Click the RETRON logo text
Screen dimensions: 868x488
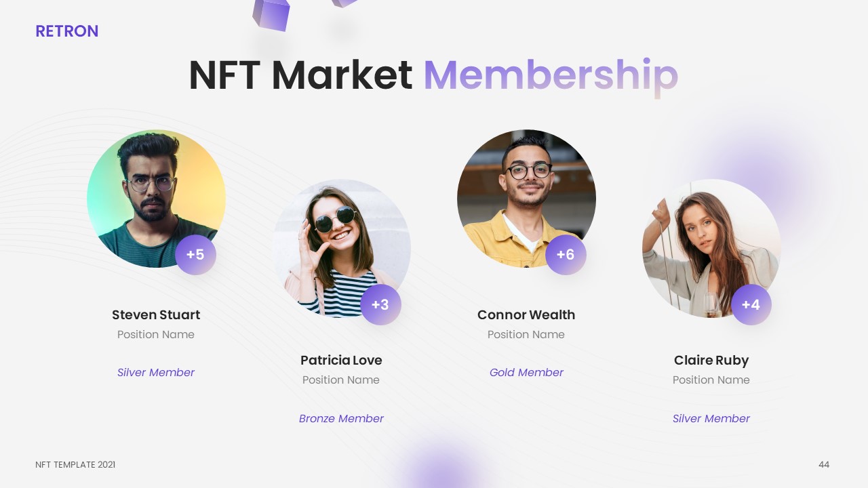tap(67, 31)
